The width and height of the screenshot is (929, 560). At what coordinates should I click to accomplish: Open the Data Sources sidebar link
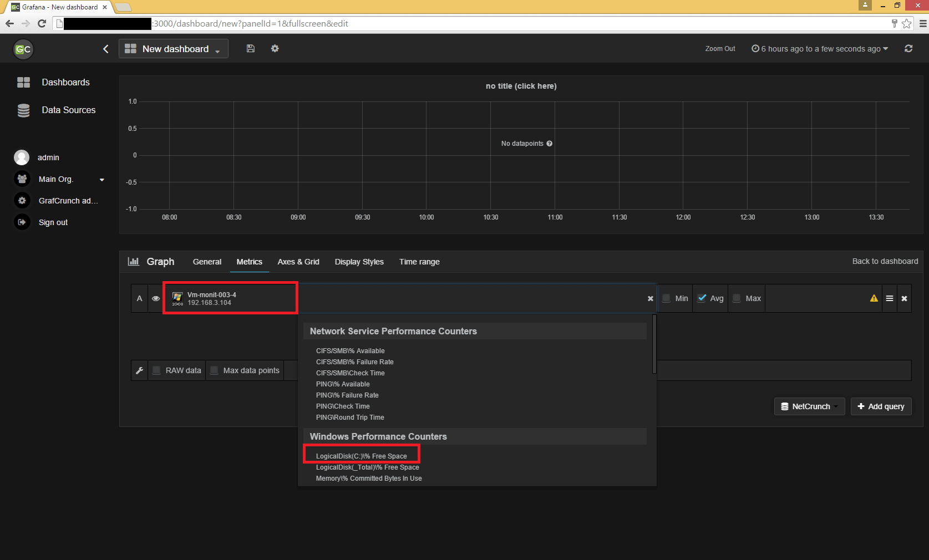(x=69, y=110)
